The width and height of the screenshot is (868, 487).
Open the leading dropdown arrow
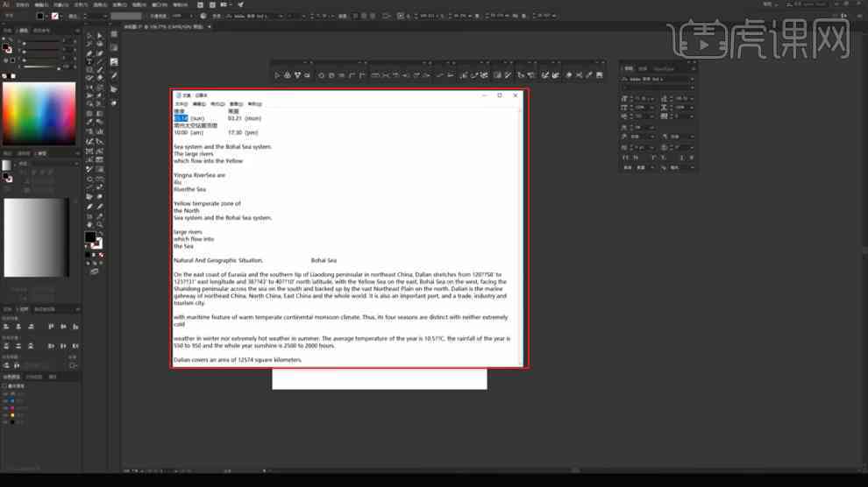point(692,99)
